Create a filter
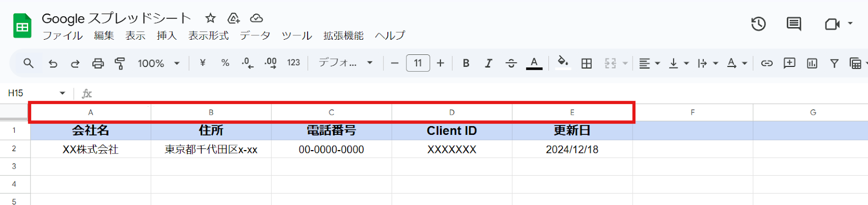The height and width of the screenshot is (205, 868). tap(834, 64)
